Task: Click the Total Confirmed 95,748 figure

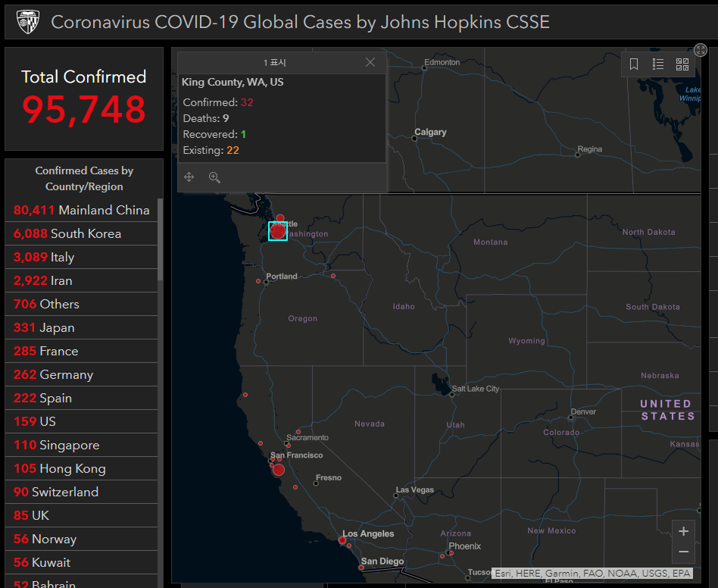Action: [x=84, y=110]
